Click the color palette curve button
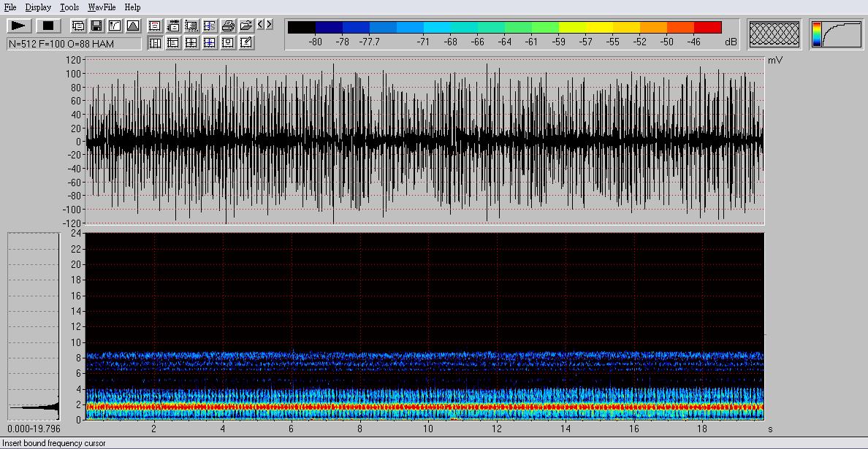 point(835,34)
